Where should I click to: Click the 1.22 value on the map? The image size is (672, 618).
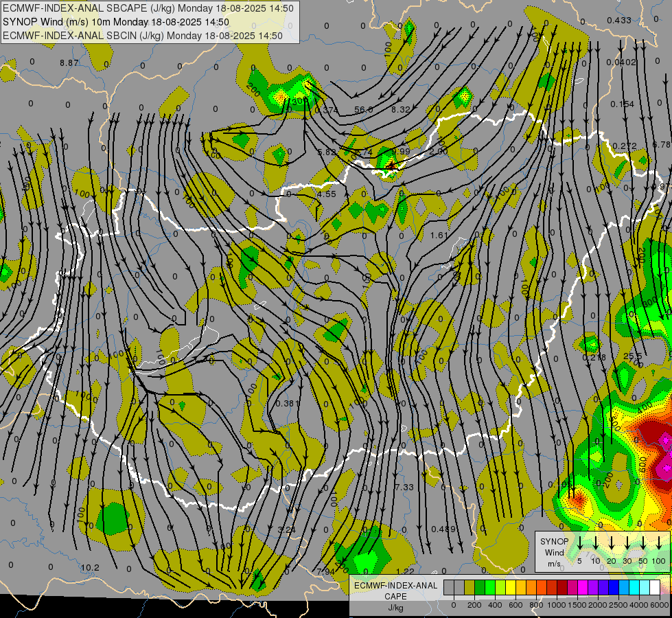pos(405,571)
